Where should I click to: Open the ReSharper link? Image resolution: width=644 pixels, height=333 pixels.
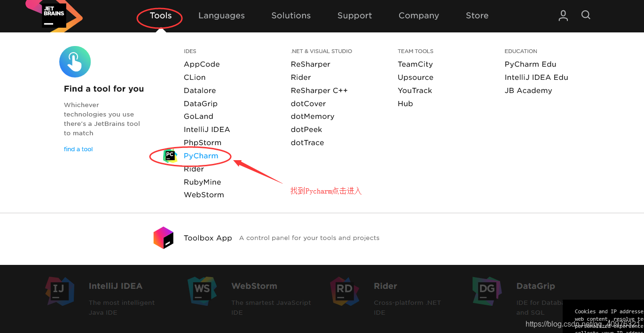point(310,64)
